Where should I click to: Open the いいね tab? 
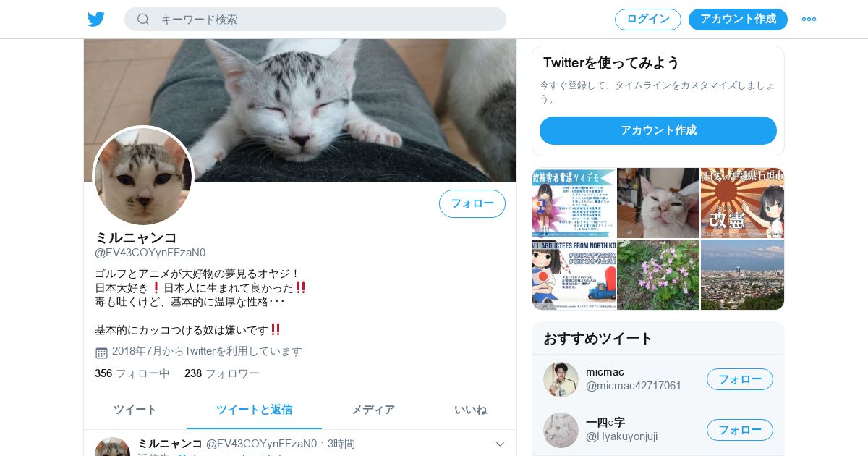(470, 410)
